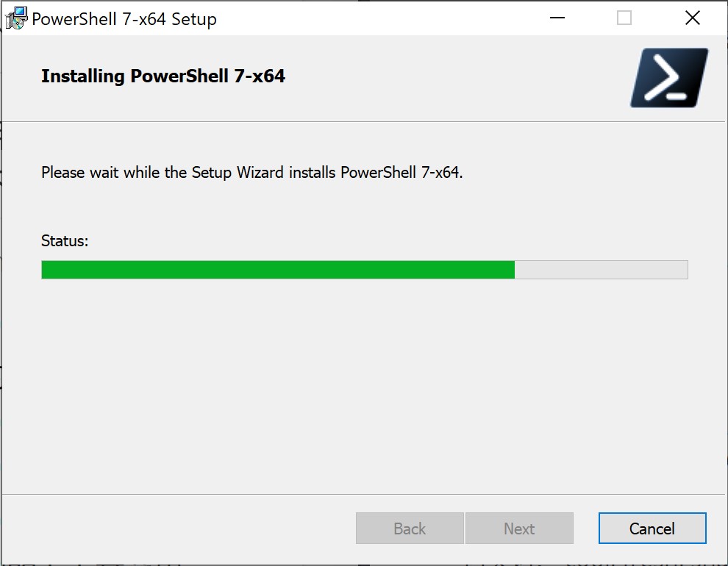Screen dimensions: 728x566
Task: Click the Status: label
Action: [65, 241]
